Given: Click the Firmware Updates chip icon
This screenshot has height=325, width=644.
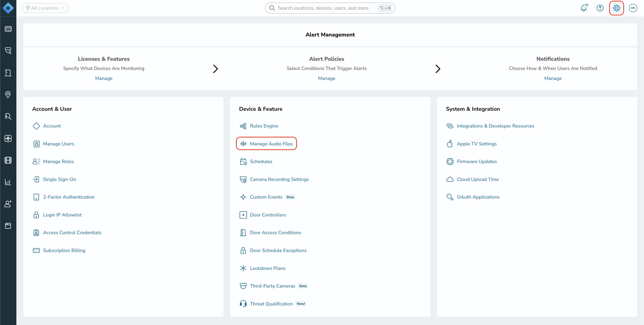Looking at the screenshot, I should (450, 162).
